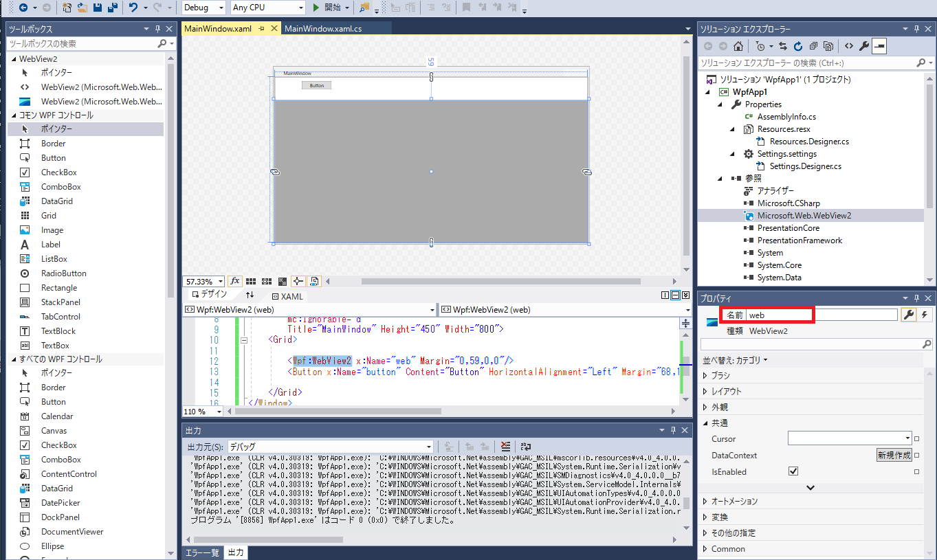Toggle horizontal split view in the XAML editor
The height and width of the screenshot is (560, 937).
pyautogui.click(x=674, y=295)
